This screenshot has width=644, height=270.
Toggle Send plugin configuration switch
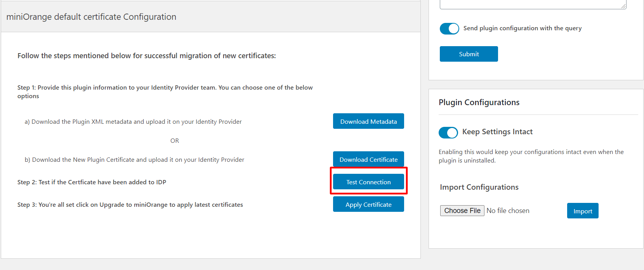(x=449, y=29)
